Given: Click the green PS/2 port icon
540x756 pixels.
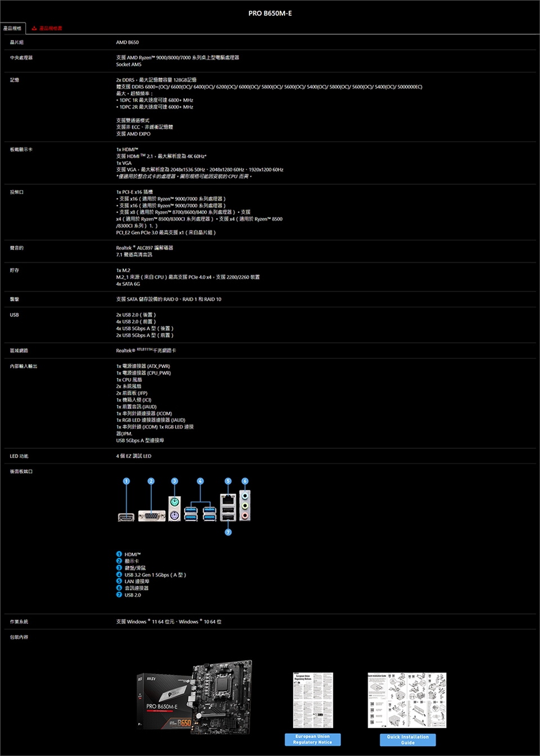Looking at the screenshot, I should pyautogui.click(x=174, y=503).
